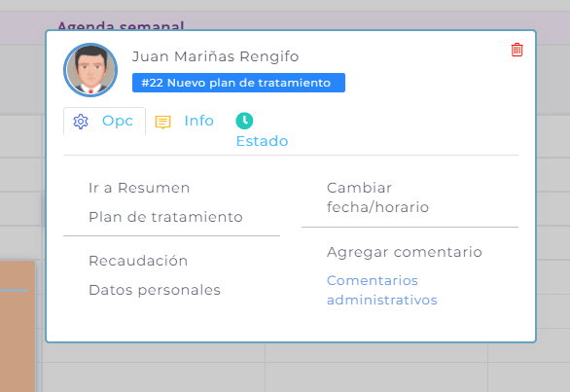This screenshot has height=392, width=570.
Task: Click the #22 Nuevo plan de tratamiento badge
Action: 238,83
